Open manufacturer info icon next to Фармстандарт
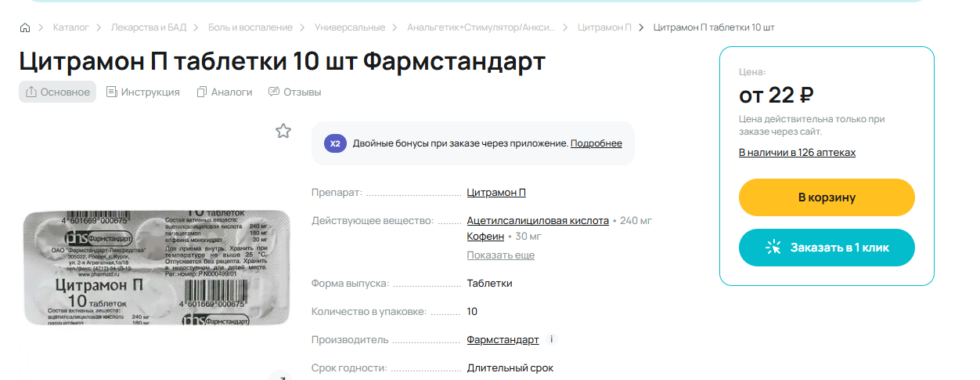Viewport: 980px width, 380px height. [552, 339]
